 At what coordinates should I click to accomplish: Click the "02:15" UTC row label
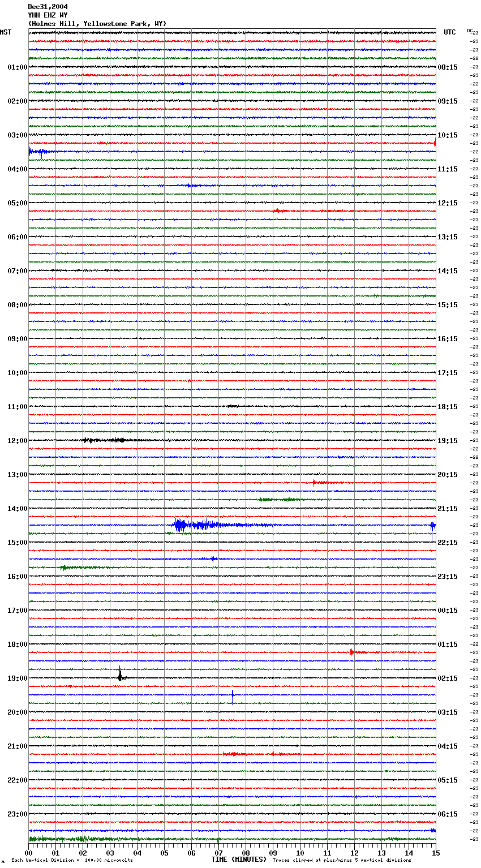pos(448,678)
